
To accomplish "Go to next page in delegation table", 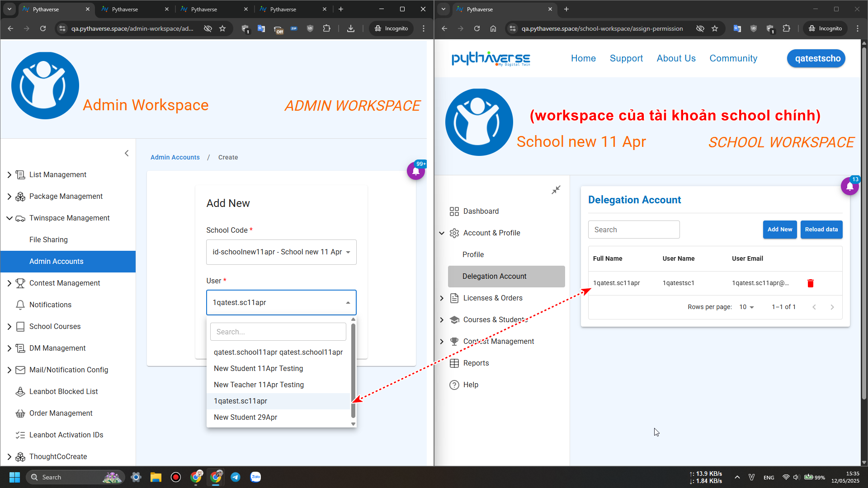I will (x=832, y=307).
